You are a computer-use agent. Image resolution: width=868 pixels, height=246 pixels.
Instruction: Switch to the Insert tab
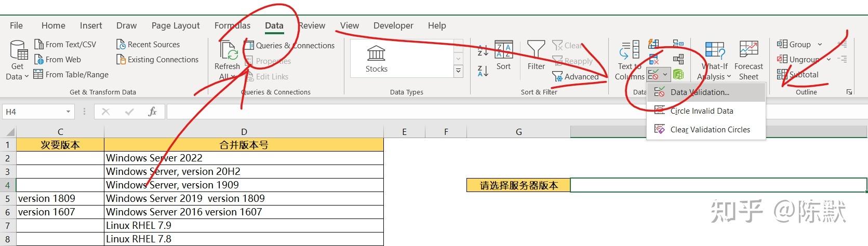[x=91, y=25]
